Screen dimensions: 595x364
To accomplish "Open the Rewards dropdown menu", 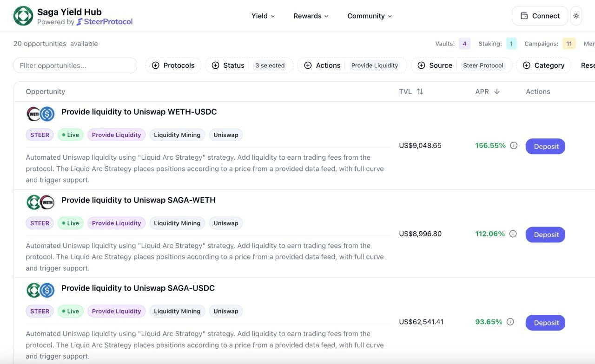I will [311, 16].
